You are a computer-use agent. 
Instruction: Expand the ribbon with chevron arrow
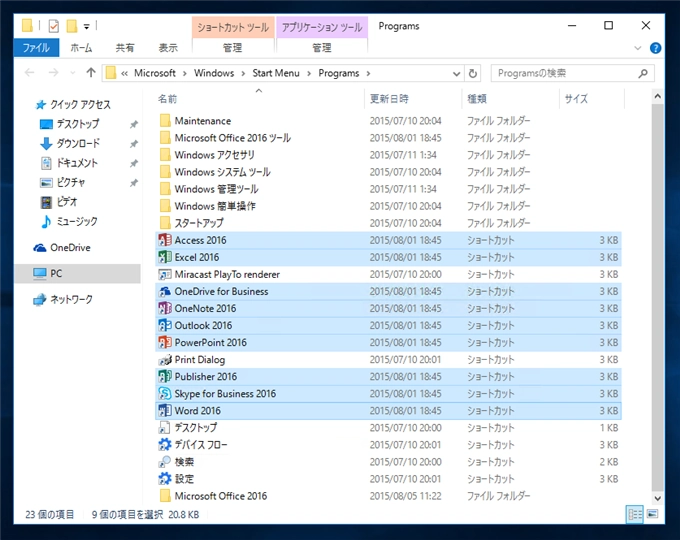pyautogui.click(x=637, y=48)
